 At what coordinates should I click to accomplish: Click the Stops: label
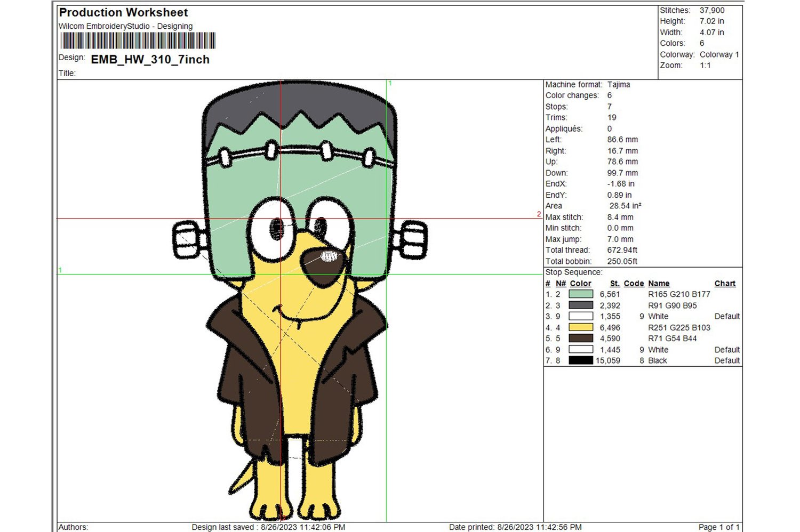click(556, 107)
